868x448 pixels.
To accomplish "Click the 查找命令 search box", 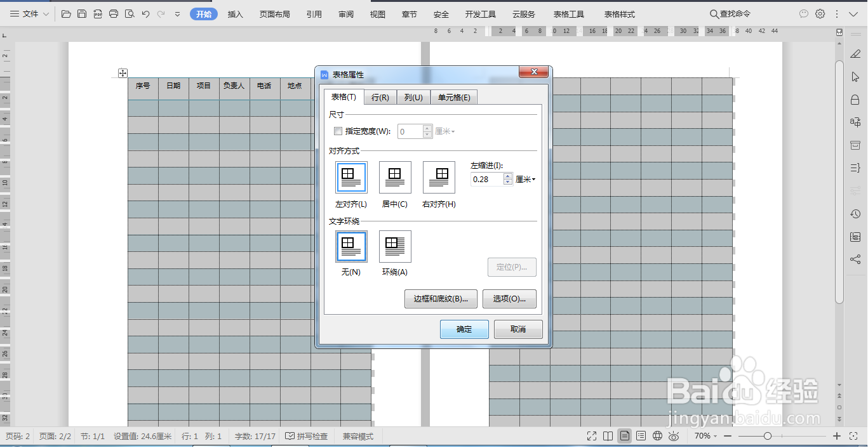I will 730,14.
